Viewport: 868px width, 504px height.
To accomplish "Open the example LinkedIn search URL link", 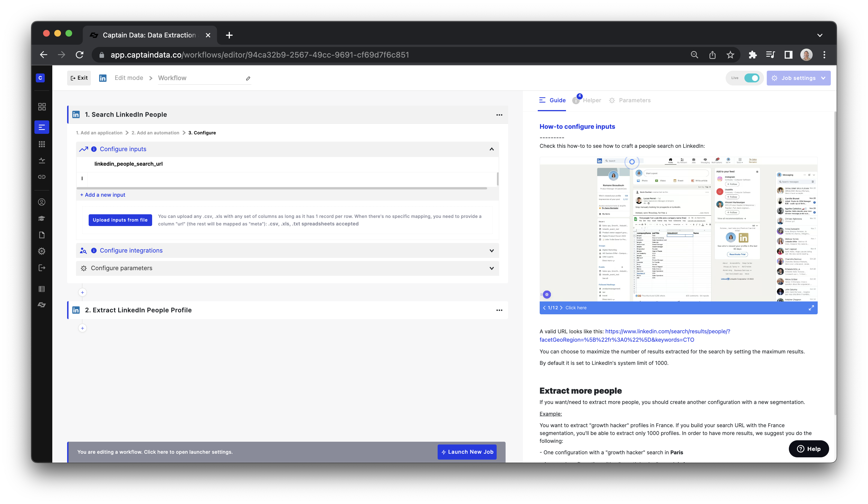I will [x=635, y=336].
